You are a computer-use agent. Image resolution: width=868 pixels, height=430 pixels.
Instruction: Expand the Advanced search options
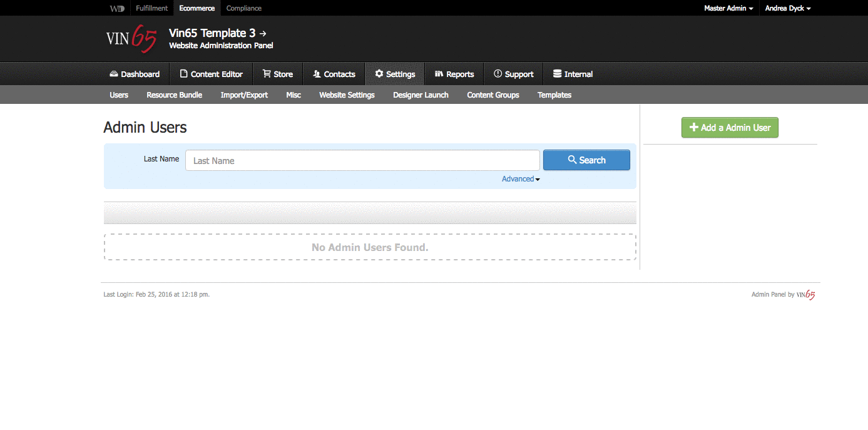(520, 179)
